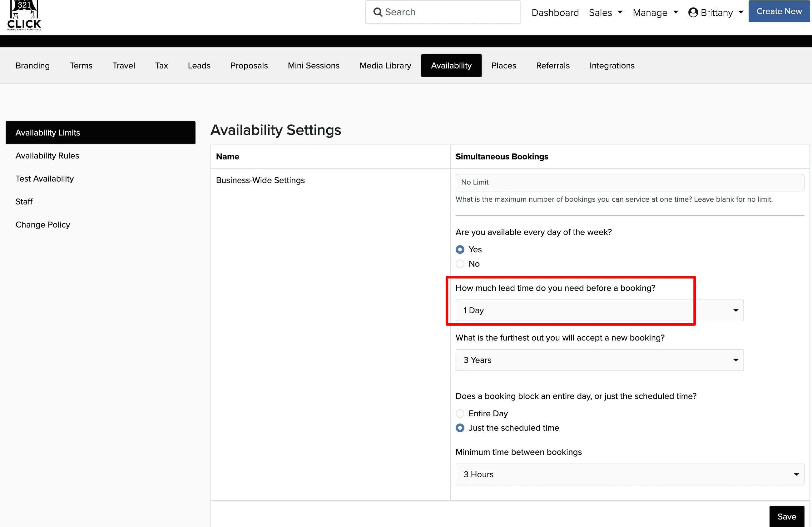Open the lead time 1 Day dropdown

(599, 310)
